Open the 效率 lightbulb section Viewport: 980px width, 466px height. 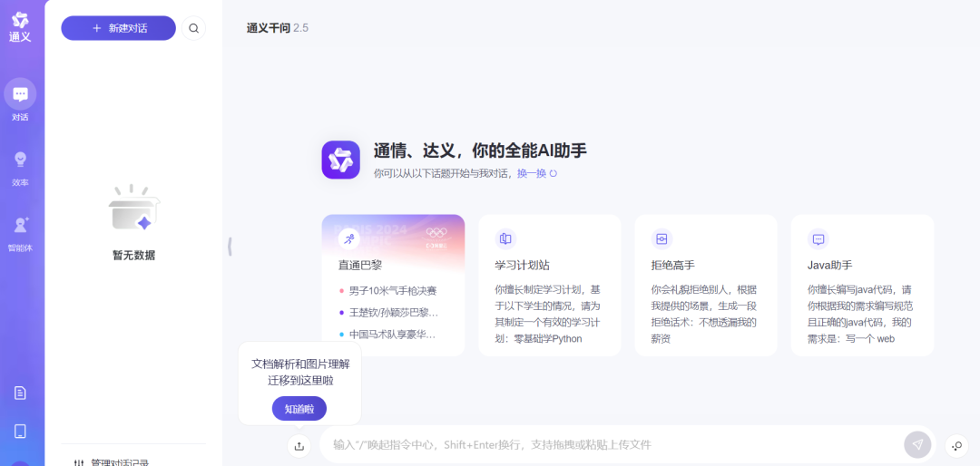coord(20,169)
